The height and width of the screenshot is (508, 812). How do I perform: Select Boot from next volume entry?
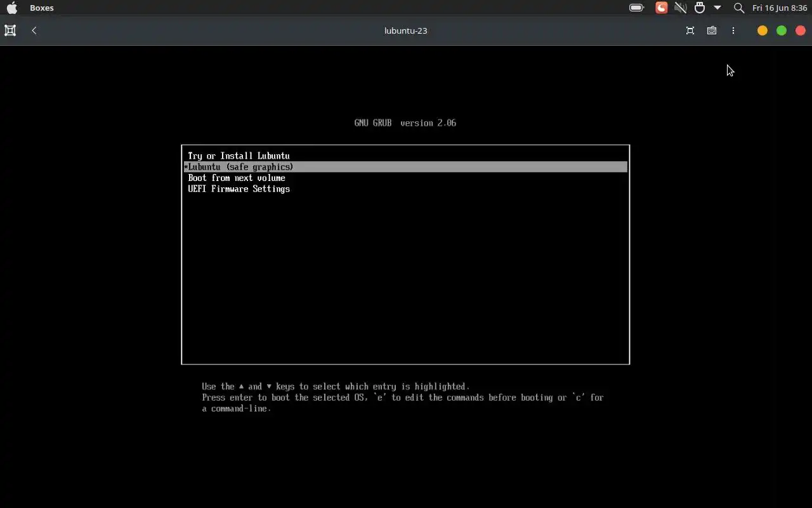[405, 178]
